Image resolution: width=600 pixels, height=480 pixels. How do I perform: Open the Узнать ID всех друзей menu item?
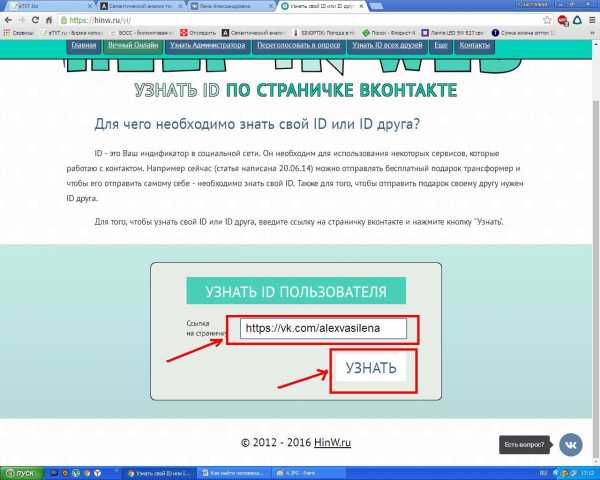point(387,46)
